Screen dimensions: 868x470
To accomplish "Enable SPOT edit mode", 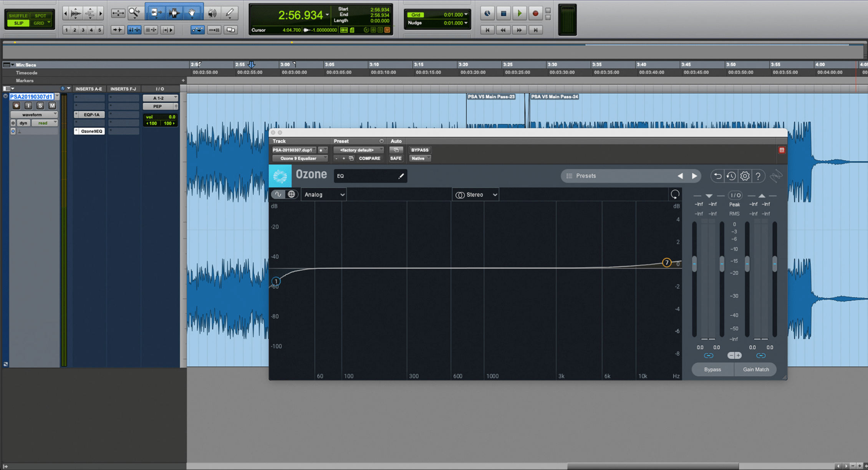I will (41, 16).
